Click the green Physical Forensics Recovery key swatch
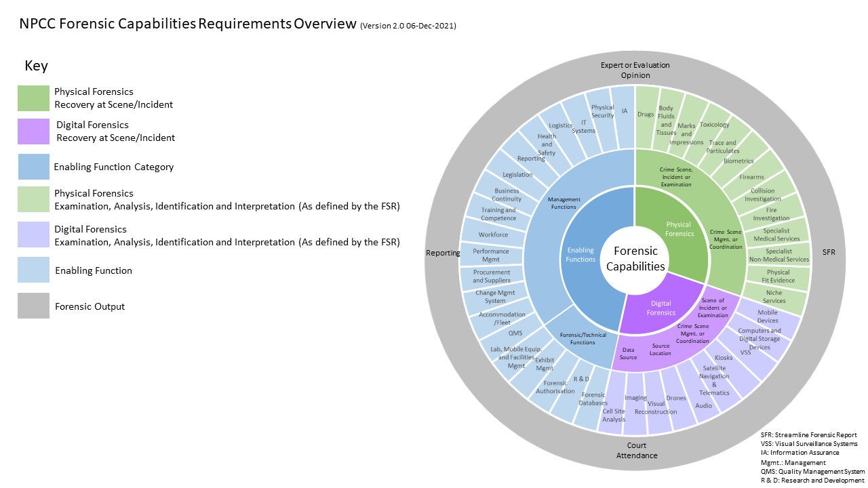This screenshot has width=868, height=488. (33, 98)
